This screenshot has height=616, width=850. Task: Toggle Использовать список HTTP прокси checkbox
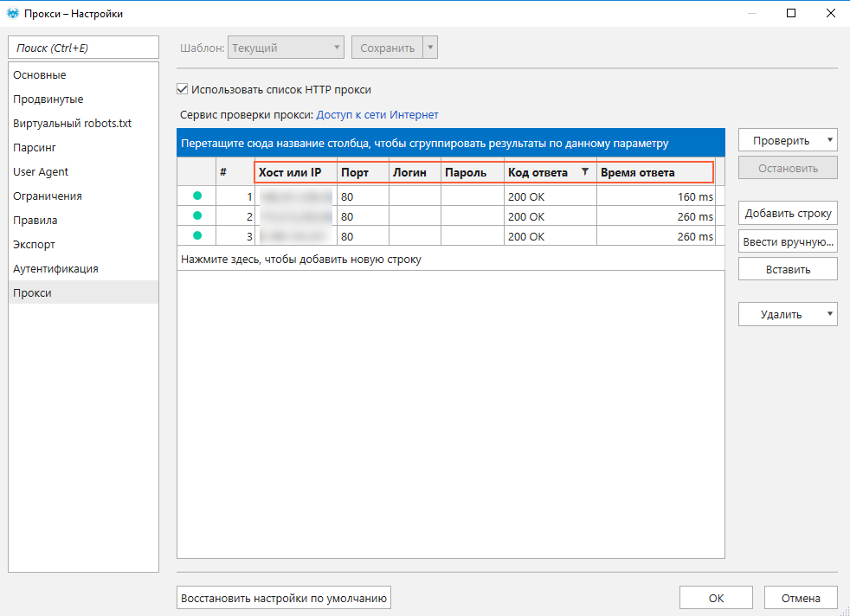183,89
